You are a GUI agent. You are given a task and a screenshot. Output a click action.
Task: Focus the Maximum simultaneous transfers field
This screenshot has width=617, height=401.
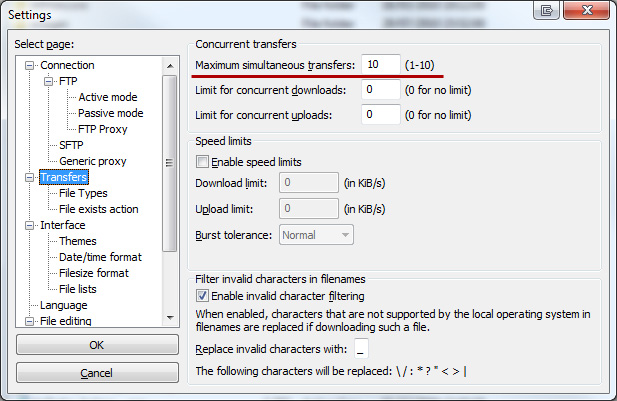click(x=381, y=65)
